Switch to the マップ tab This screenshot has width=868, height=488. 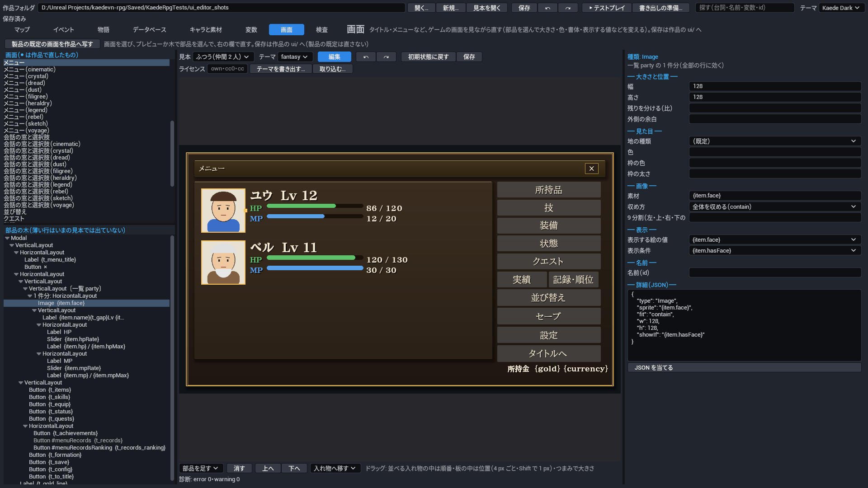click(22, 30)
